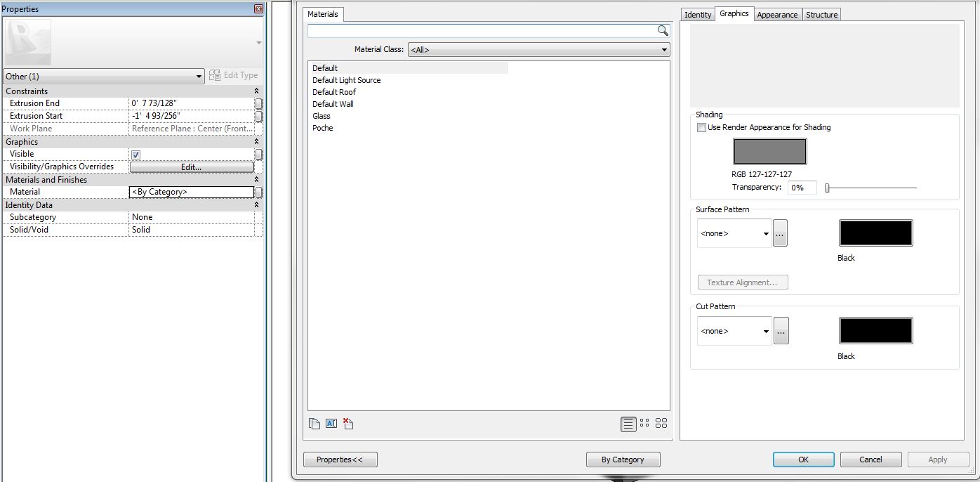The width and height of the screenshot is (980, 482).
Task: Uncheck the Visible checkbox
Action: click(136, 155)
